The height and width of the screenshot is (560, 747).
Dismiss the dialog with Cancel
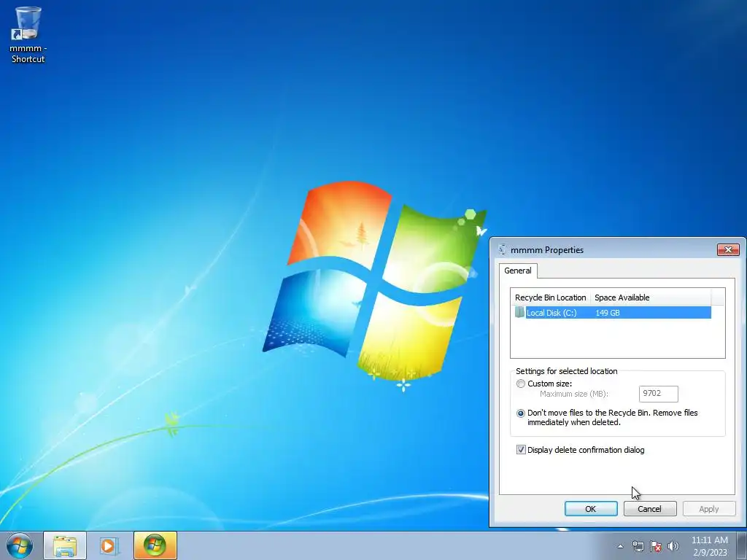click(x=650, y=509)
